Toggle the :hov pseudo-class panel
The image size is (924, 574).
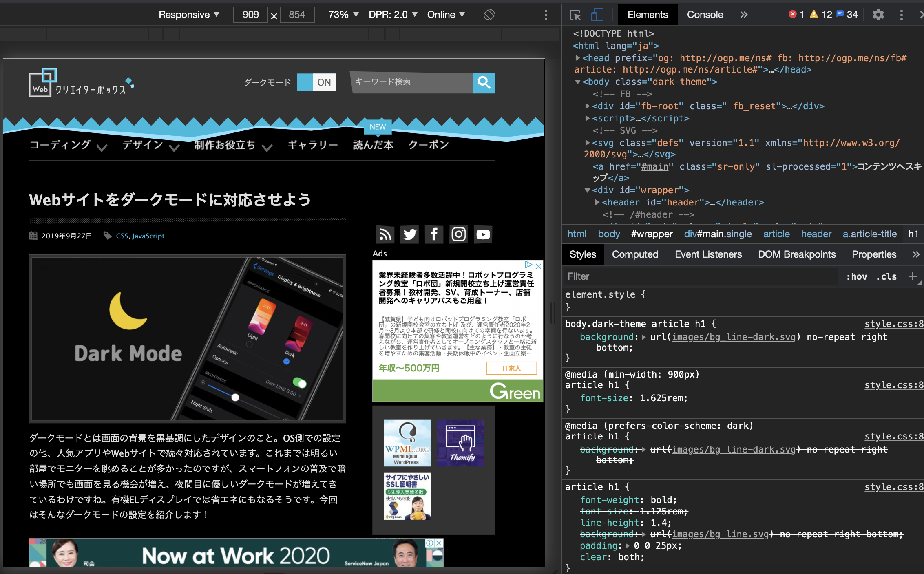pos(856,276)
